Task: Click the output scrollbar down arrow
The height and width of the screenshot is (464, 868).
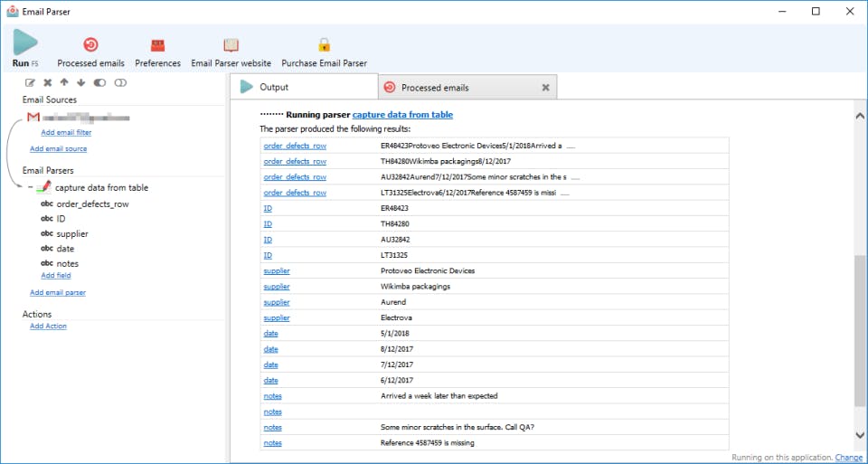Action: tap(860, 435)
